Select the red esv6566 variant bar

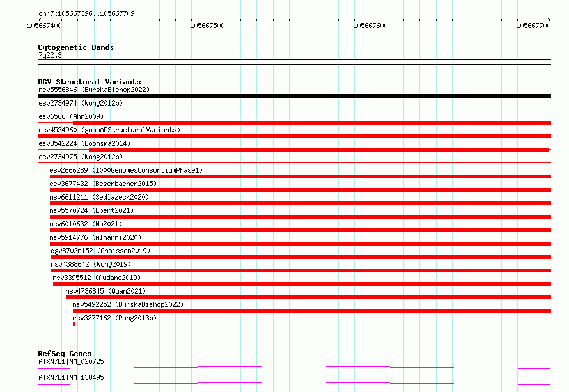click(312, 123)
